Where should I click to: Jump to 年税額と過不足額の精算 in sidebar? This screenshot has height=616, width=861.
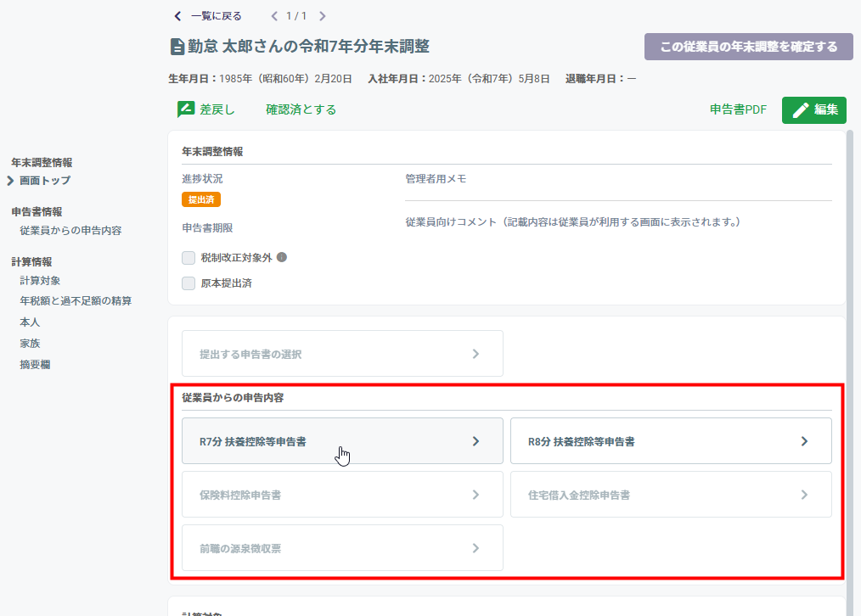(x=76, y=300)
